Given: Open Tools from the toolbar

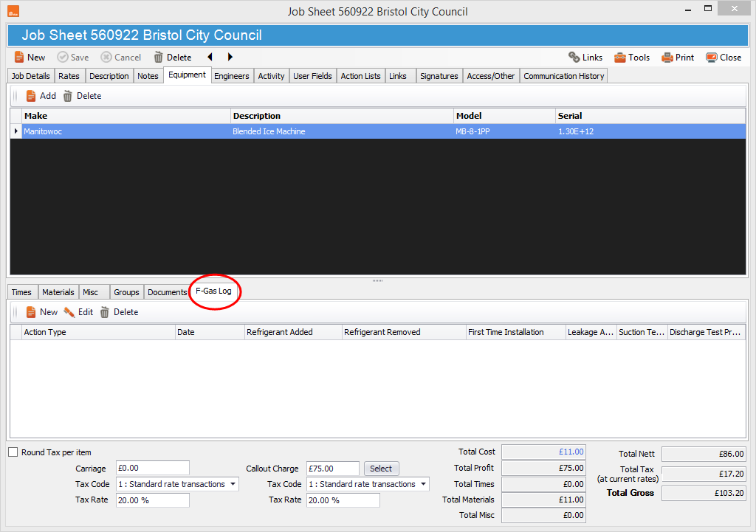Looking at the screenshot, I should (x=633, y=57).
